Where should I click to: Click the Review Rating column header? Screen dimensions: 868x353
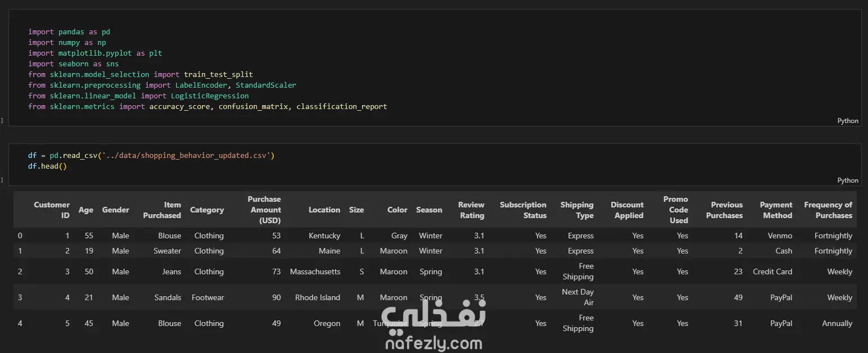click(471, 210)
